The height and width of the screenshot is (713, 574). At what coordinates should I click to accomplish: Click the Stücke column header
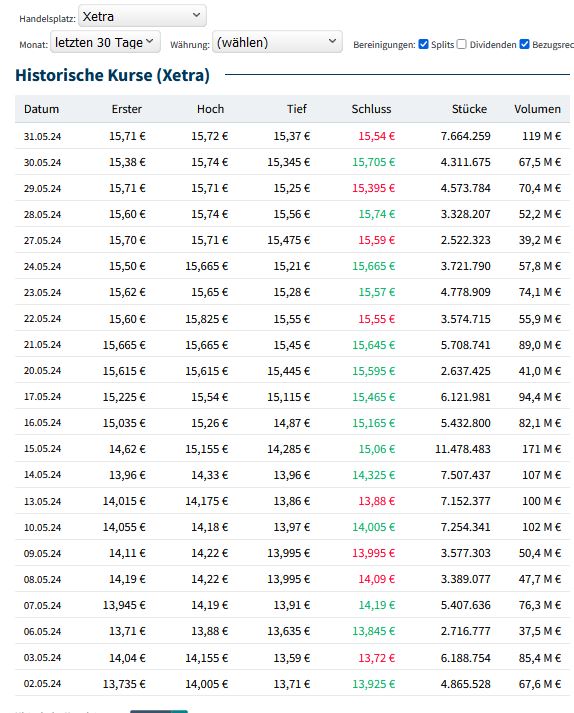pyautogui.click(x=469, y=109)
